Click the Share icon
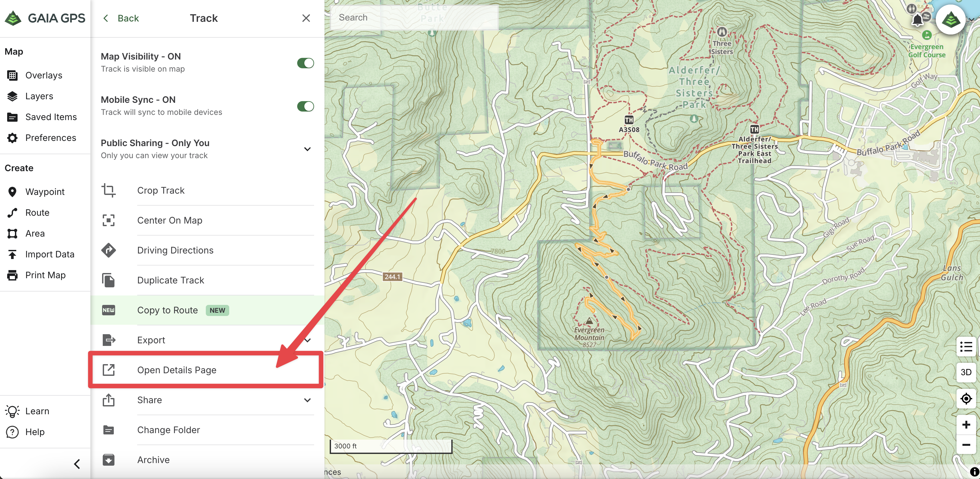This screenshot has height=479, width=980. pyautogui.click(x=108, y=400)
